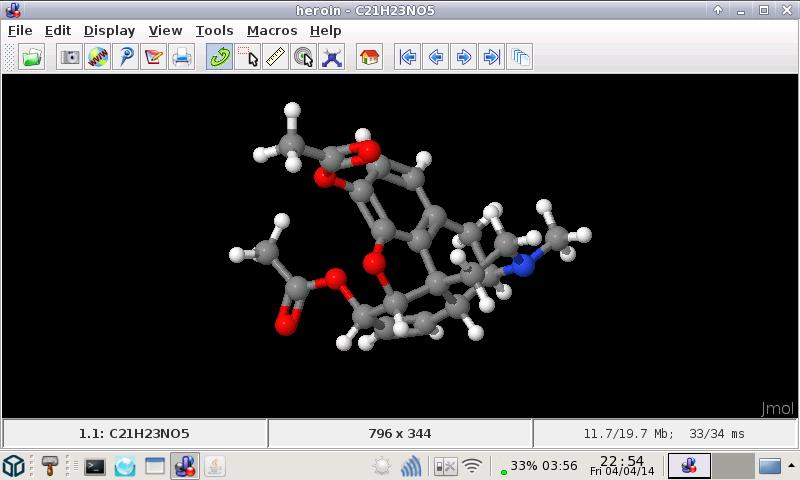Screen dimensions: 800x480
Task: Click the get PDB/MOL 'P' magnifier icon
Action: pos(126,57)
